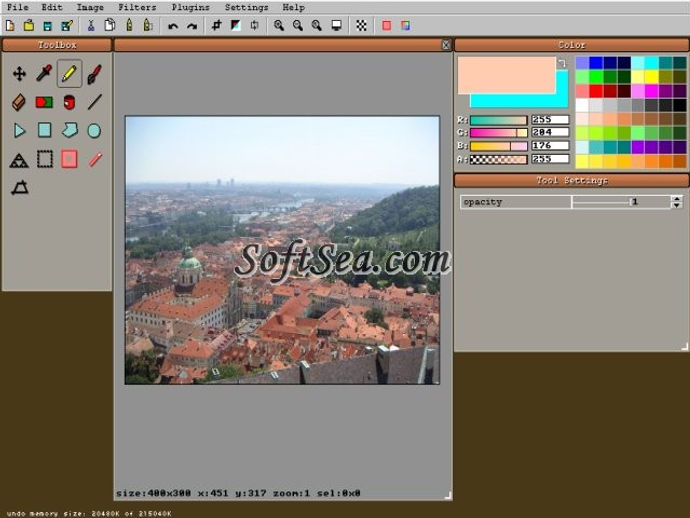
Task: Select the red-green color replace tool
Action: coord(44,102)
